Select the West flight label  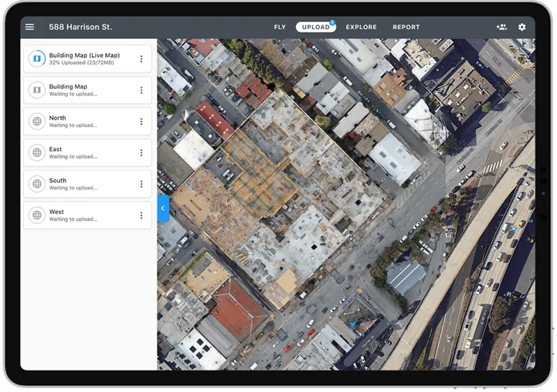click(56, 212)
